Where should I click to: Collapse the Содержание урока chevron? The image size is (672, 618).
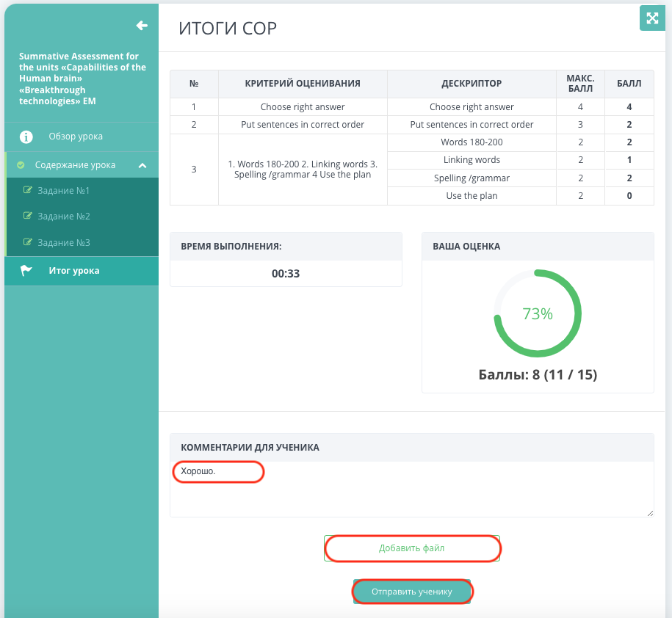point(142,165)
